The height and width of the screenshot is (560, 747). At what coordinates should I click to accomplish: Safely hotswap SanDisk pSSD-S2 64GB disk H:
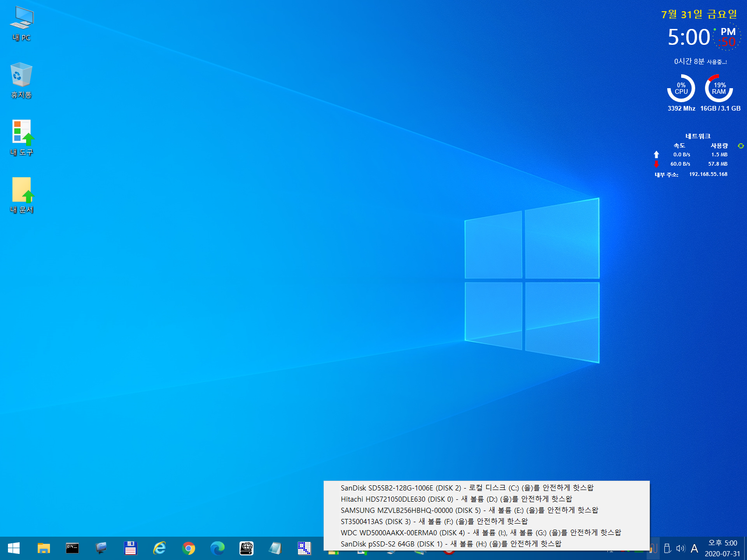coord(486,544)
